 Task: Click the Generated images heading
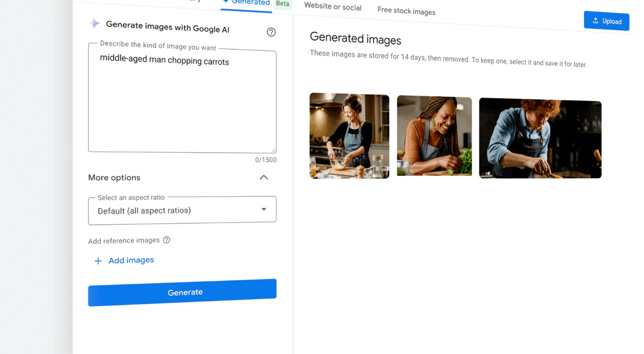pos(355,39)
